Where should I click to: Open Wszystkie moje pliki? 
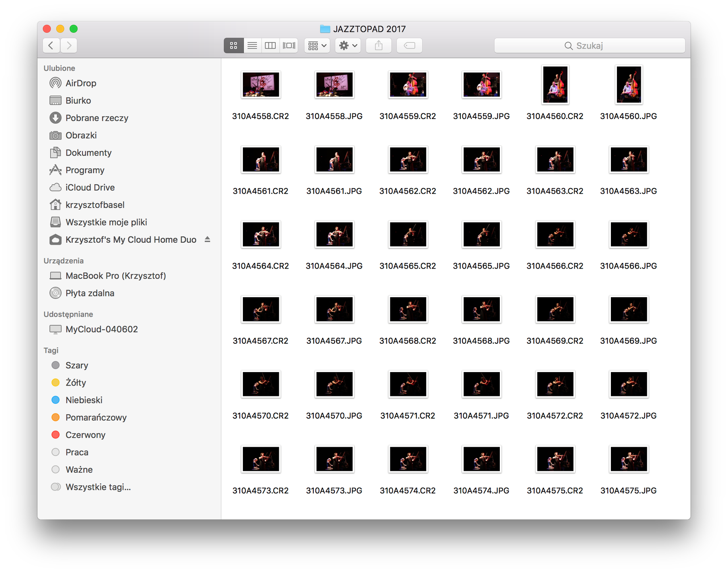pos(98,222)
